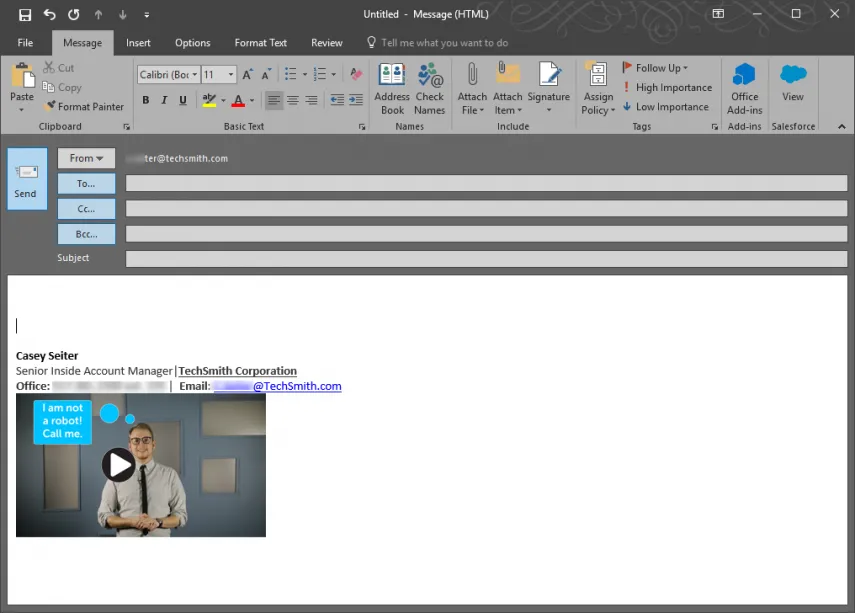Align text right
Viewport: 855px width, 613px height.
coord(311,100)
